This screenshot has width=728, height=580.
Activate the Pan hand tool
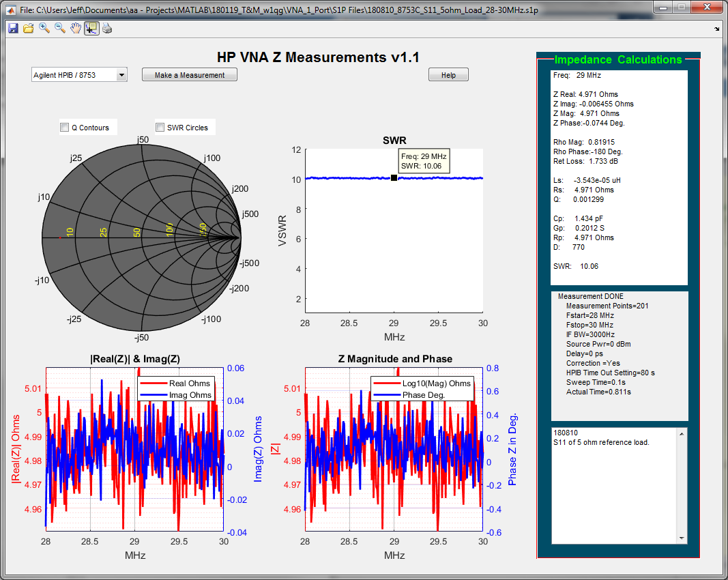75,28
